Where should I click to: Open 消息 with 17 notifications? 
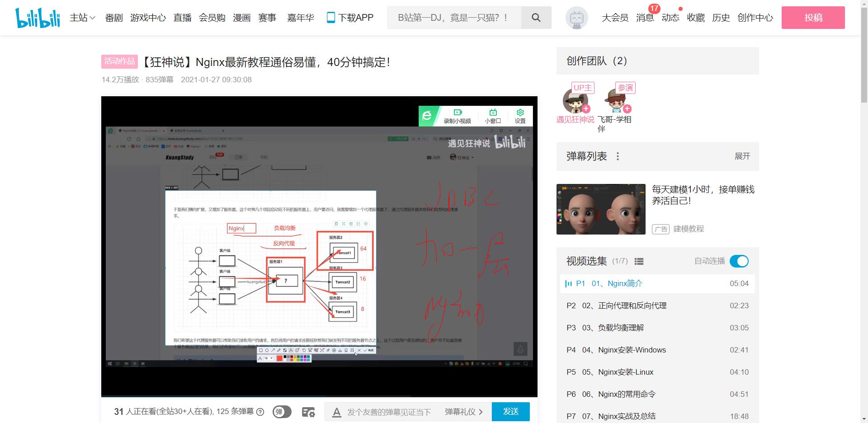tap(645, 18)
